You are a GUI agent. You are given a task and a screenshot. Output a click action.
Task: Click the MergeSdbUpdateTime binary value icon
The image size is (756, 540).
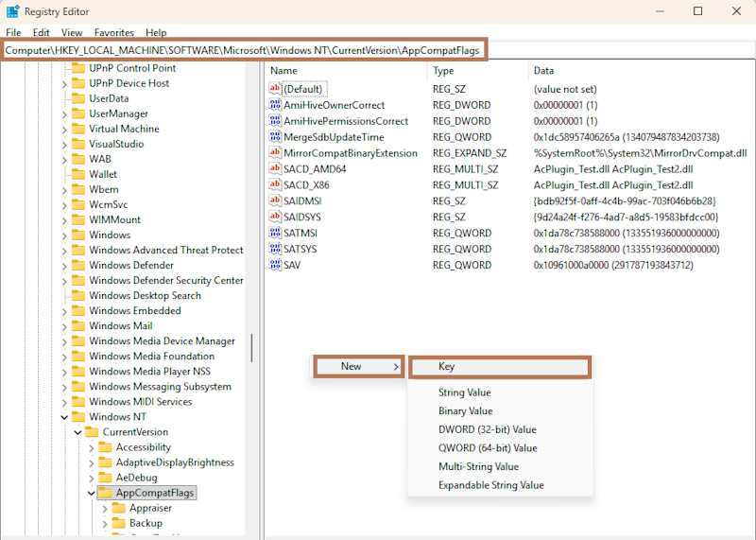tap(276, 137)
